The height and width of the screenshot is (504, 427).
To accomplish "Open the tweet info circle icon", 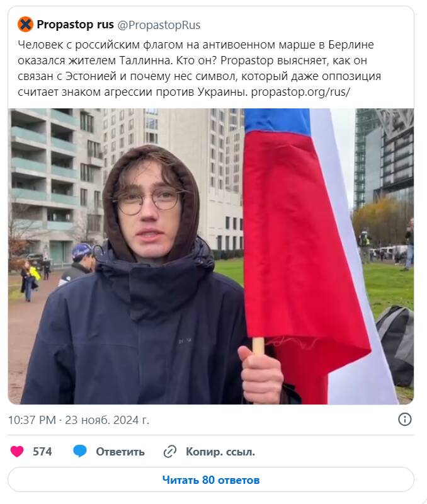I will click(x=404, y=420).
